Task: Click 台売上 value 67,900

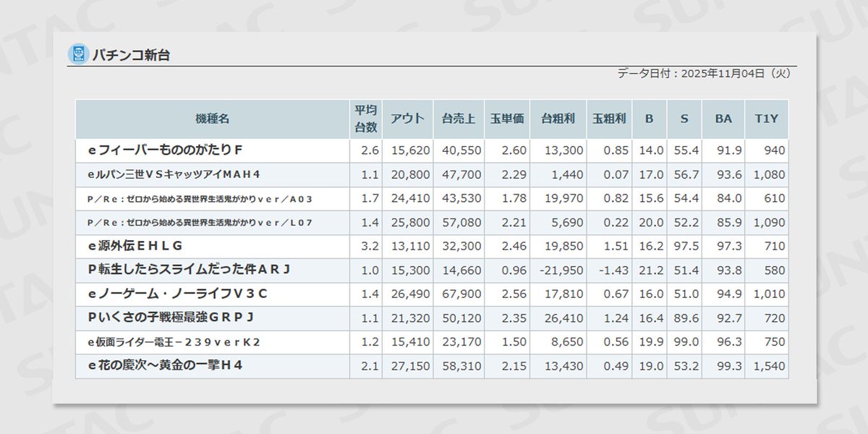Action: [x=461, y=294]
